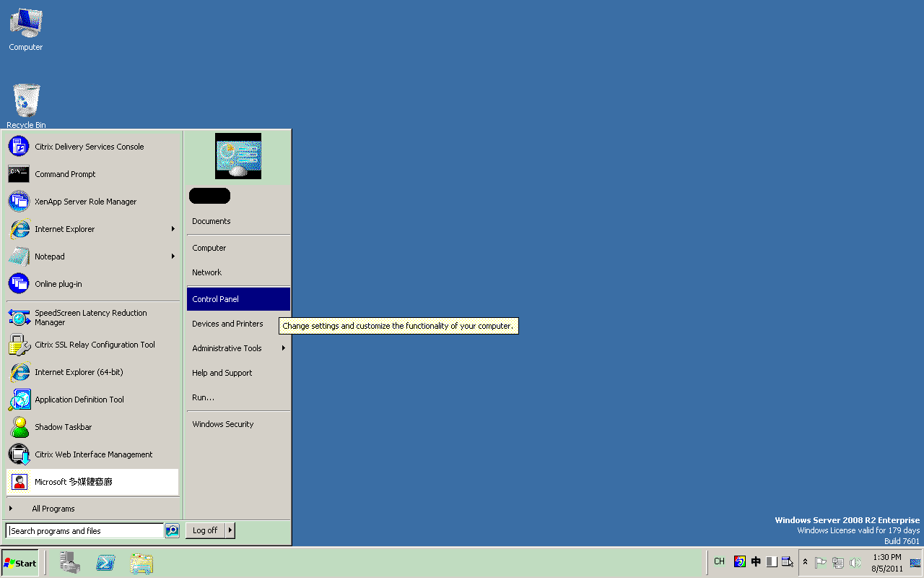Click Internet Explorer (64-bit) icon
924x578 pixels.
19,372
